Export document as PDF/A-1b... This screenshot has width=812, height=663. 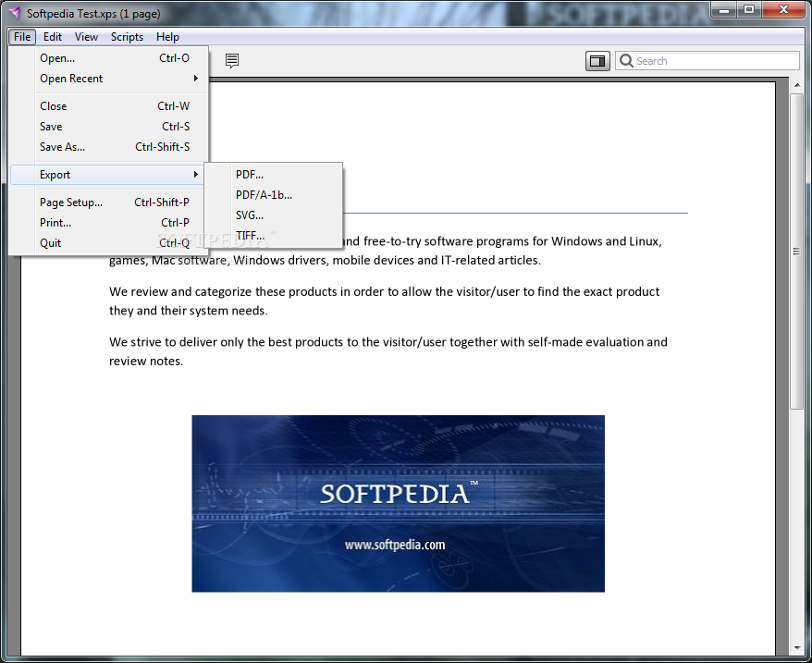pyautogui.click(x=274, y=195)
